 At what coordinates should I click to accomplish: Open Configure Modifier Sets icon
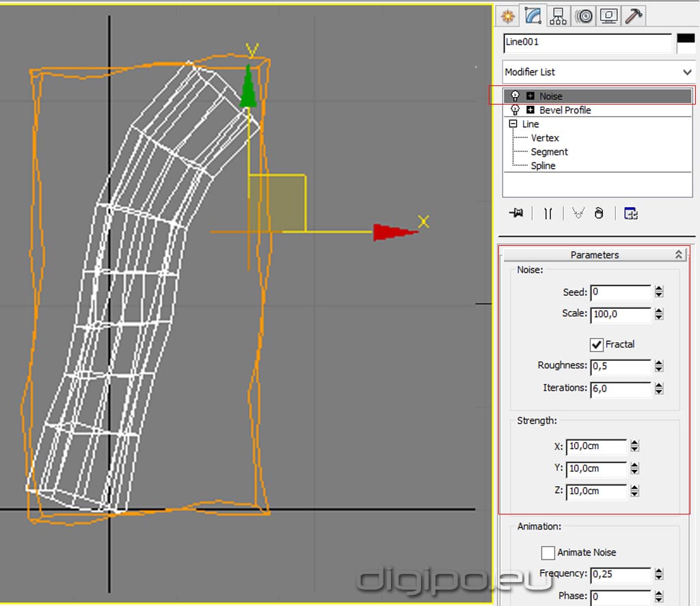coord(631,213)
